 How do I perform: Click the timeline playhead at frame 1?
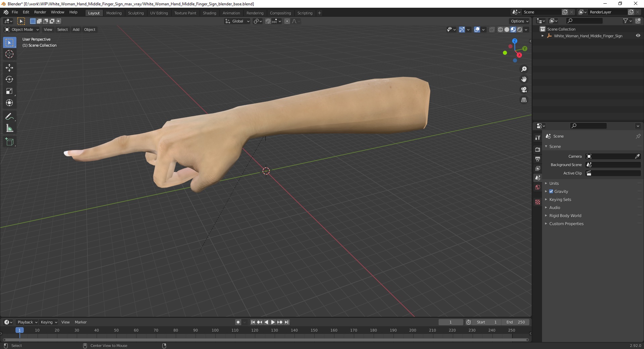coord(19,330)
